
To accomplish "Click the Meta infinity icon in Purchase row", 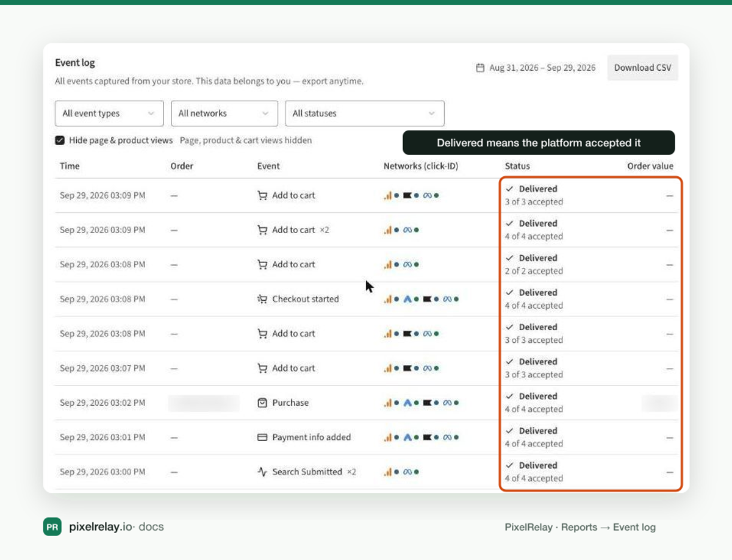I will coord(448,403).
